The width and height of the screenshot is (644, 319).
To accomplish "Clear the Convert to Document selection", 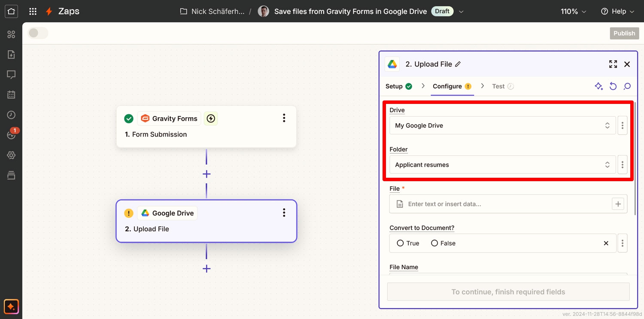I will click(606, 243).
